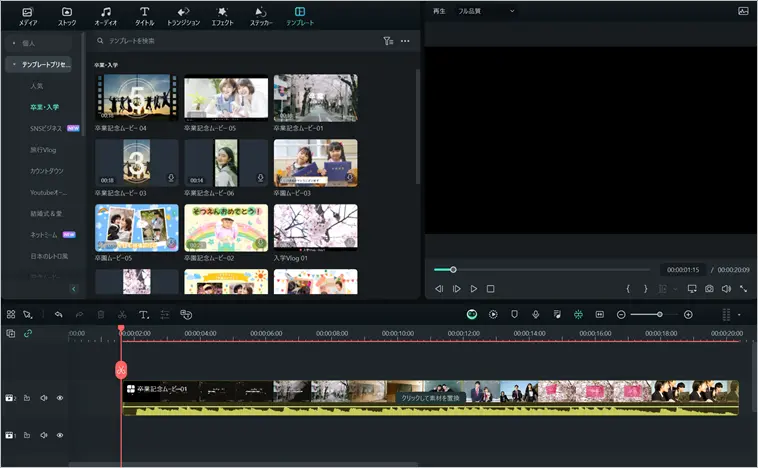Switch to the オーディオ (Audio) tab
This screenshot has height=468, width=758.
coord(105,16)
